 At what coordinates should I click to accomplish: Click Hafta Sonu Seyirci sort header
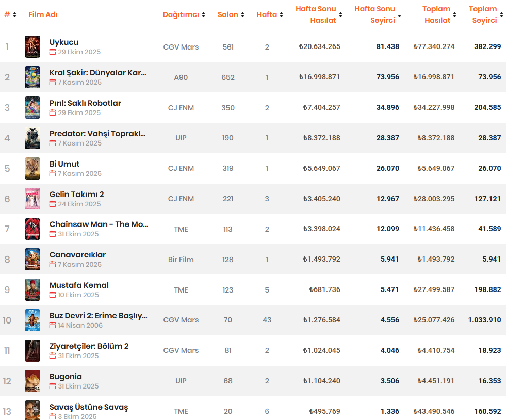pos(378,14)
